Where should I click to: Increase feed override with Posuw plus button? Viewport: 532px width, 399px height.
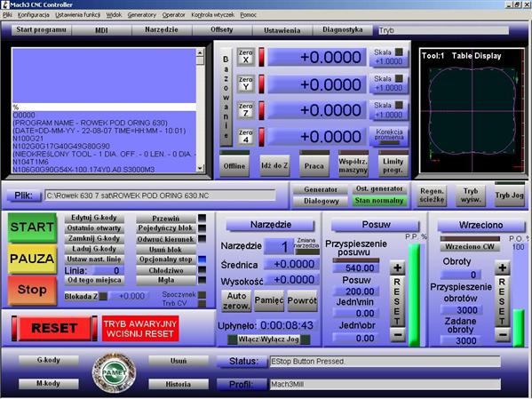397,268
